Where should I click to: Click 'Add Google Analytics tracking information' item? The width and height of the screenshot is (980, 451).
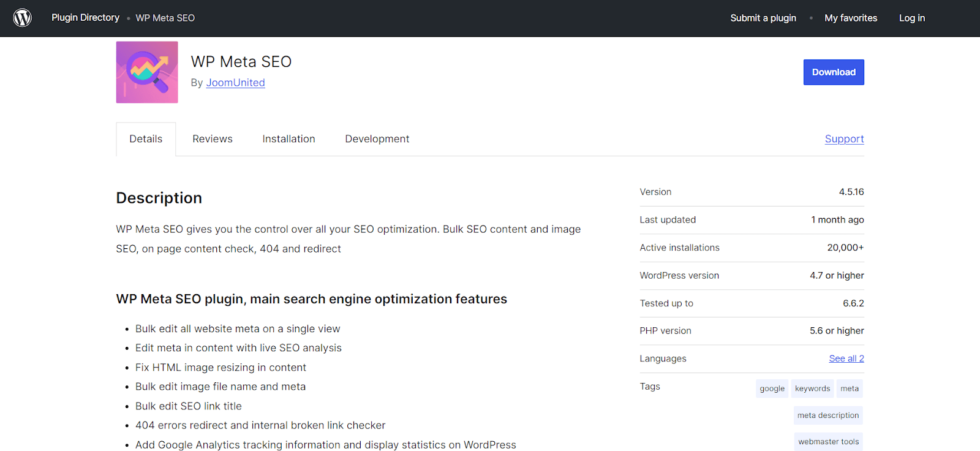326,445
